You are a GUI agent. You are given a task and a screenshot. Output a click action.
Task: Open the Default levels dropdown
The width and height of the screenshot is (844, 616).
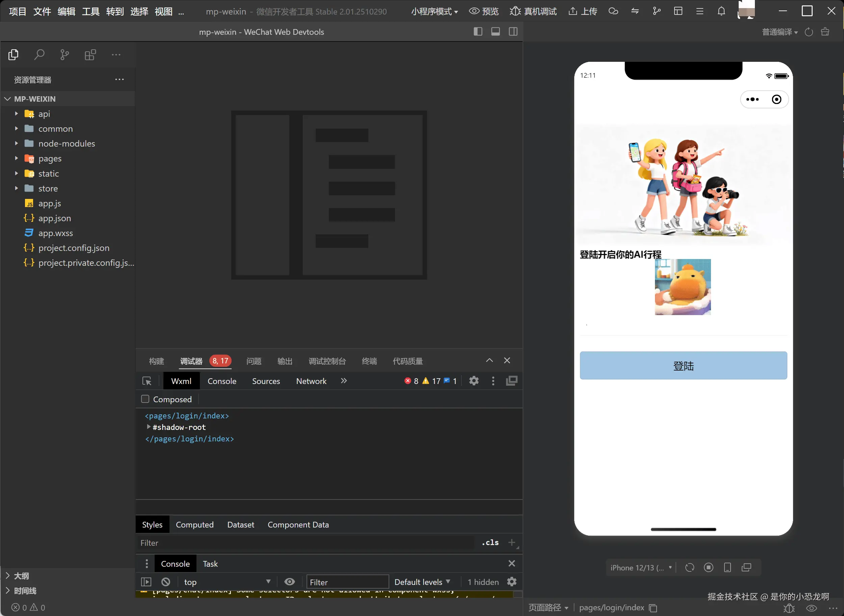[422, 582]
